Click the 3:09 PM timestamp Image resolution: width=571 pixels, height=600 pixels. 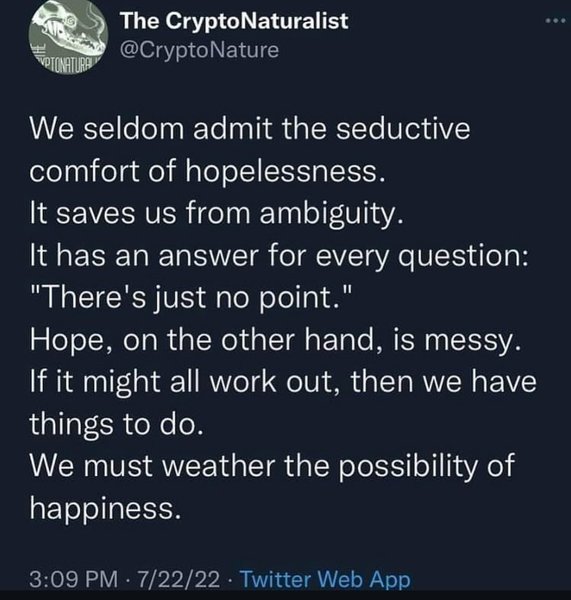coord(74,579)
